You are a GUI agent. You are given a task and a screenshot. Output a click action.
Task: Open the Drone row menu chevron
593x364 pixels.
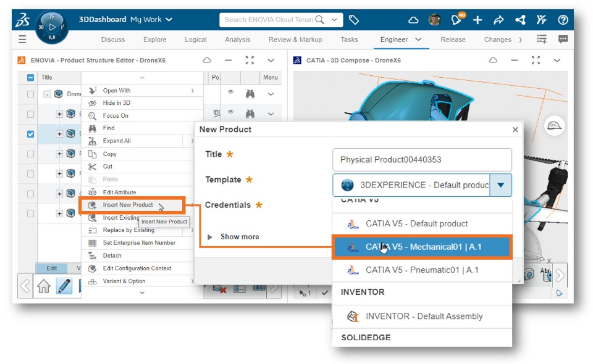click(x=271, y=94)
